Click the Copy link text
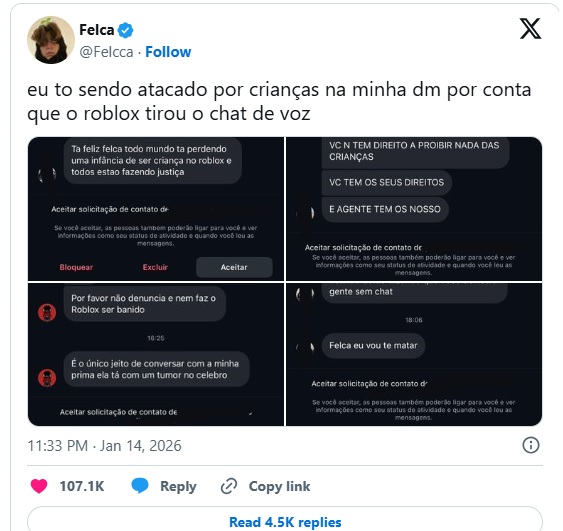 click(x=279, y=486)
